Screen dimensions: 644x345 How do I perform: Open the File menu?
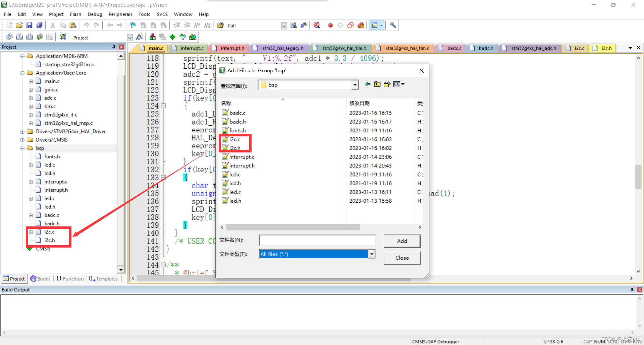click(x=7, y=14)
